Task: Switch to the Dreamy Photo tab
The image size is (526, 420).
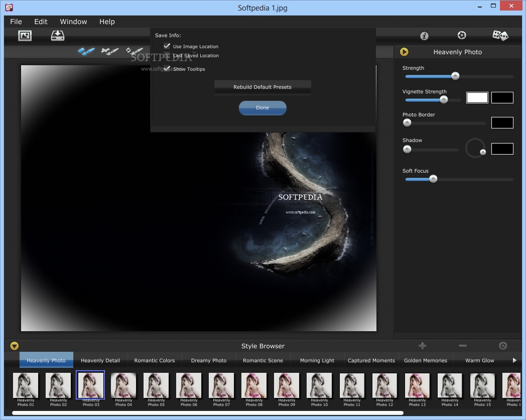Action: pos(209,360)
